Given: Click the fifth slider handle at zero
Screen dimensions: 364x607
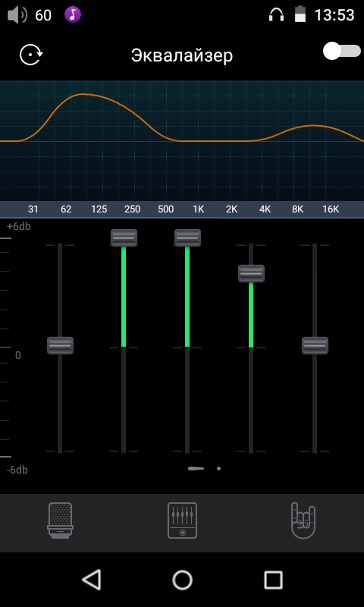Looking at the screenshot, I should 315,345.
